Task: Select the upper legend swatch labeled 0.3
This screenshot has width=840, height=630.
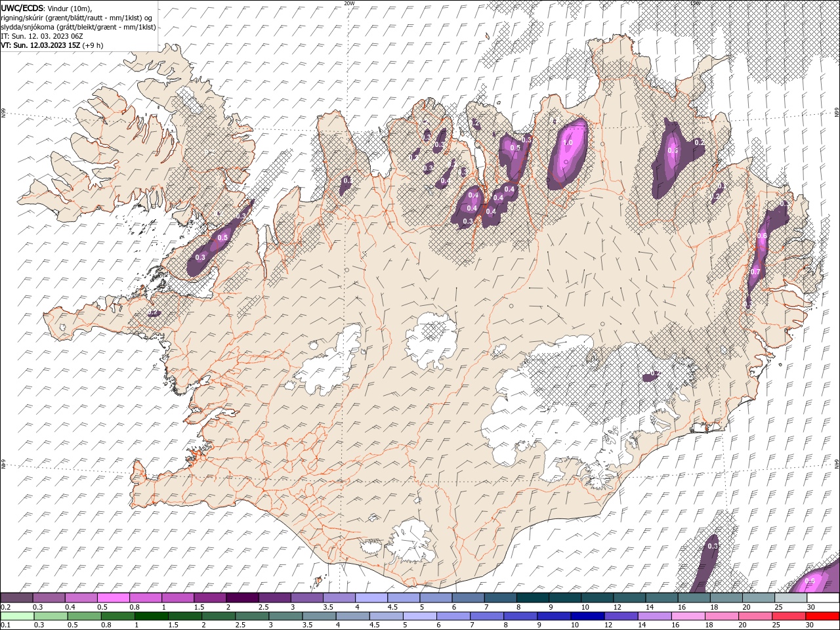Action: [x=49, y=598]
